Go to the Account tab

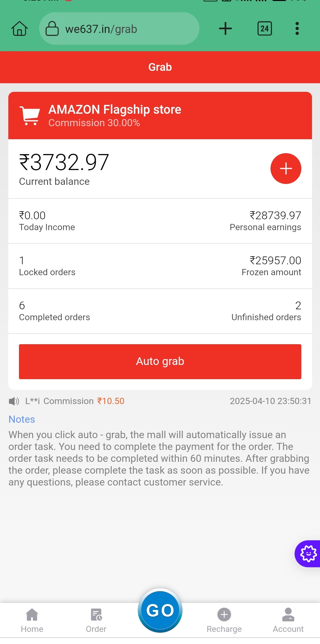point(288,620)
